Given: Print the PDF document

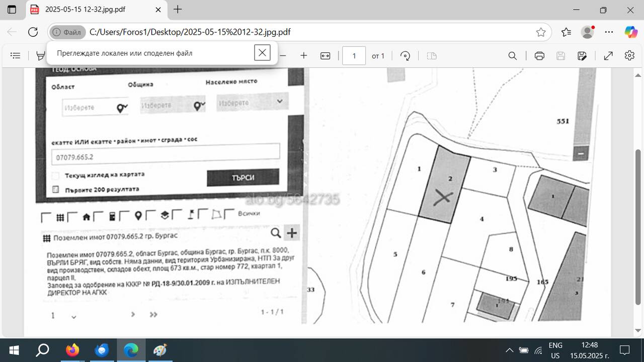Looking at the screenshot, I should point(539,56).
